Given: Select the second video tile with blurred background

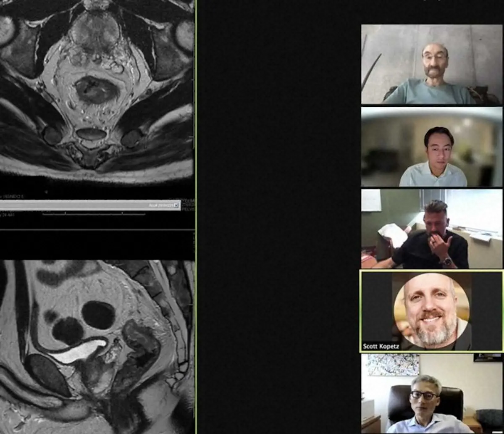Looking at the screenshot, I should pyautogui.click(x=432, y=147).
